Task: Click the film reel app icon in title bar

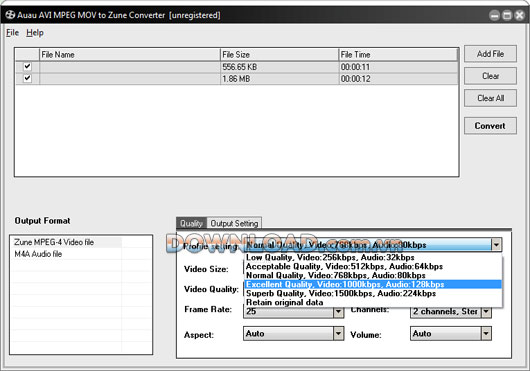Action: (x=10, y=15)
